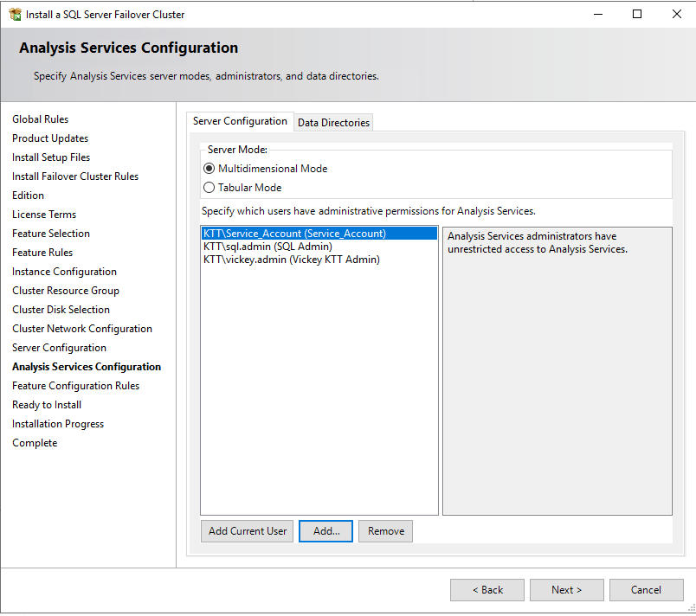
Task: Click Installation Progress step
Action: point(58,424)
